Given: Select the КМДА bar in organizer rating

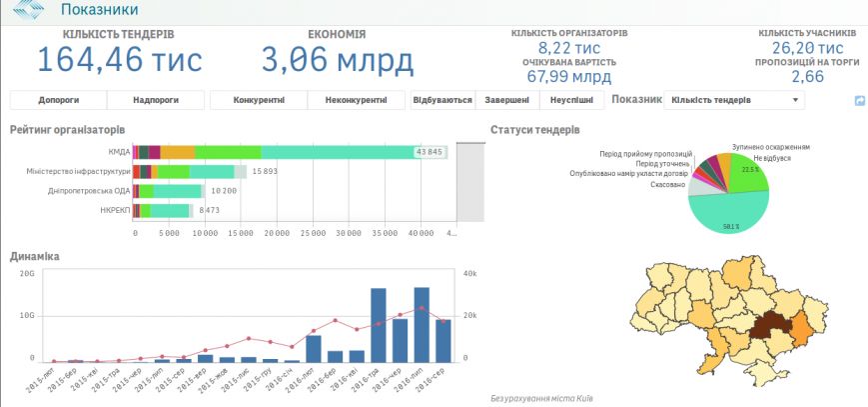Looking at the screenshot, I should click(x=290, y=152).
